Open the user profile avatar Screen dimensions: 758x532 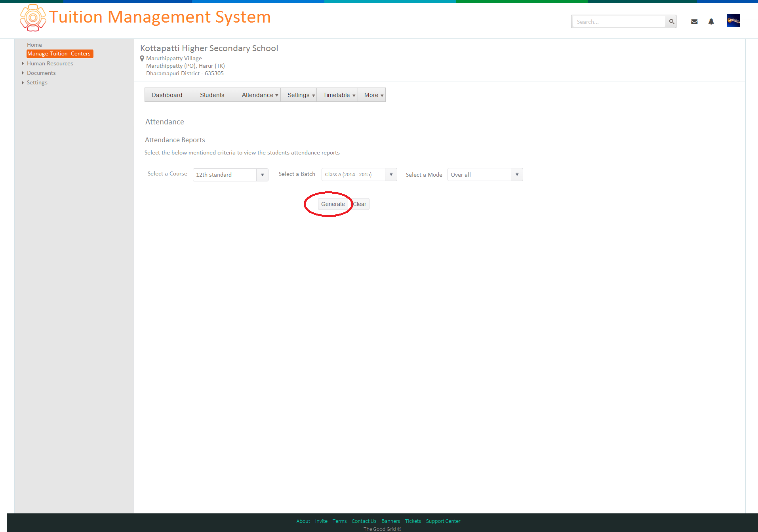pos(733,21)
